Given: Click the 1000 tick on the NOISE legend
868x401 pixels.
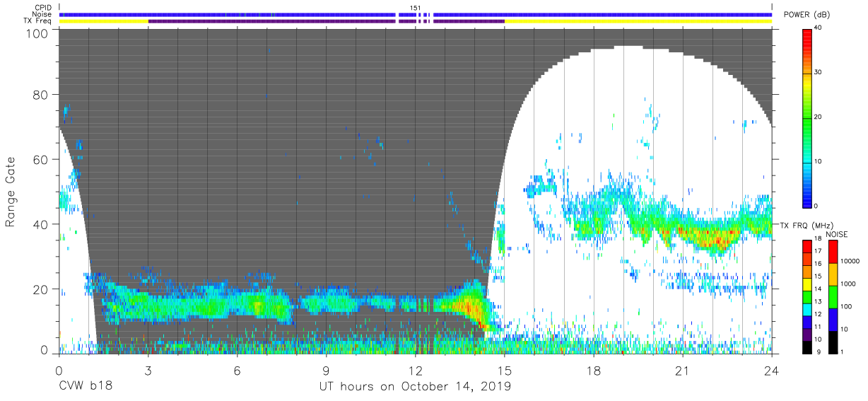Looking at the screenshot, I should [x=848, y=284].
